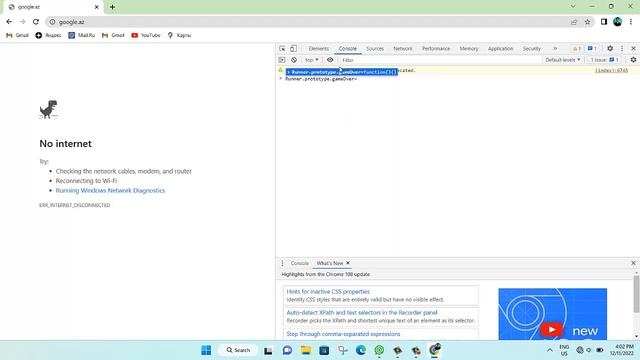
Task: Click the console prompt input line
Action: click(x=457, y=79)
